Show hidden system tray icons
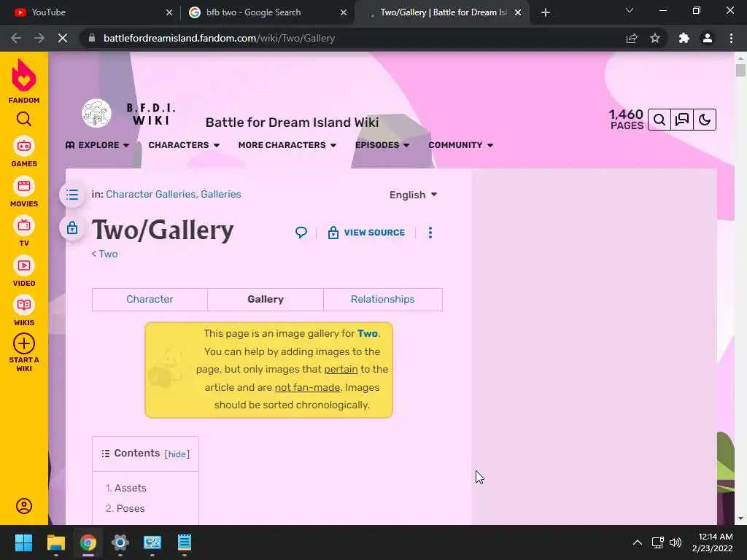 click(x=637, y=542)
